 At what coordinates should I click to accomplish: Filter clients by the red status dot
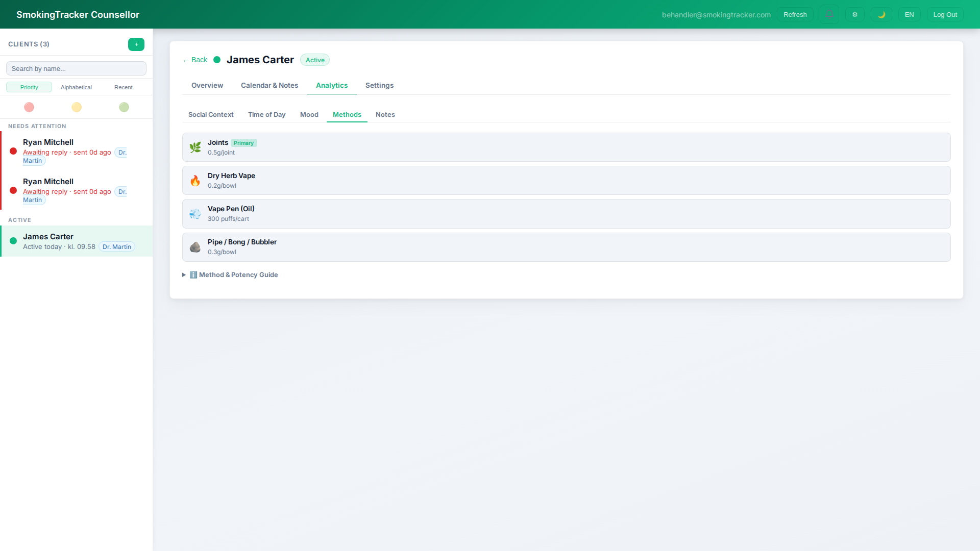[x=29, y=107]
